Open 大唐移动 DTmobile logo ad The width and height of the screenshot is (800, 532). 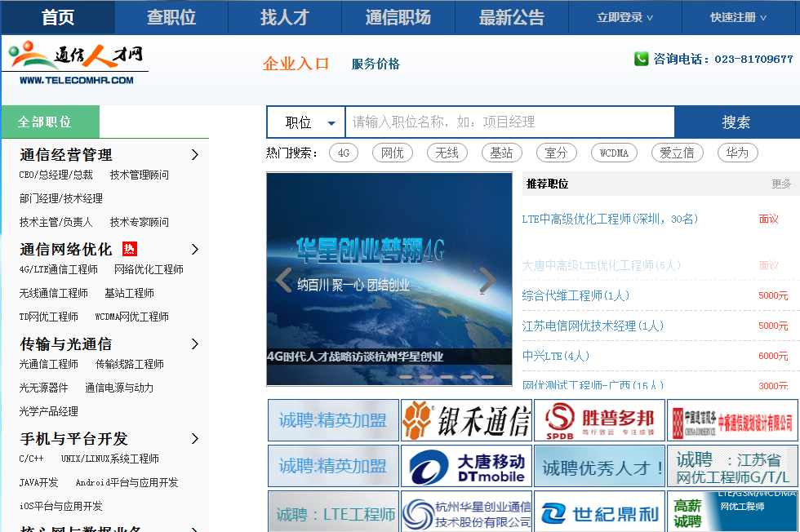(x=466, y=466)
